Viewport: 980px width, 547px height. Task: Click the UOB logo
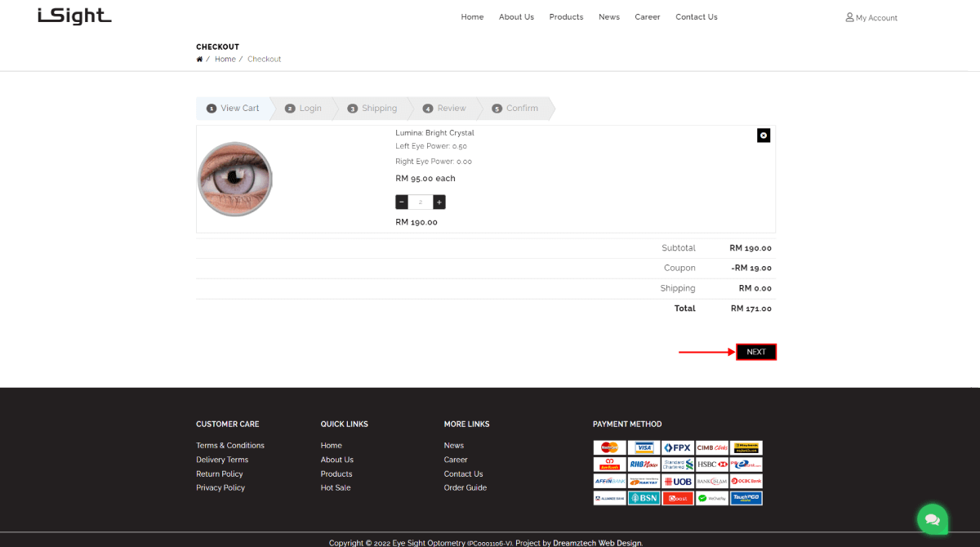[678, 482]
